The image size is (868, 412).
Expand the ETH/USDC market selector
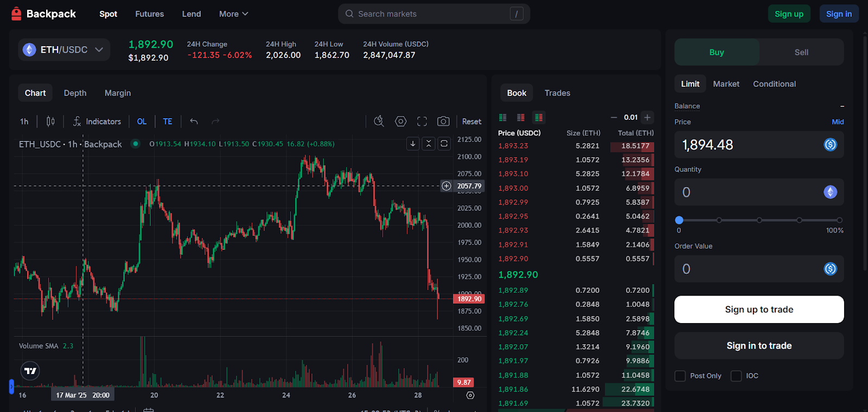(x=64, y=50)
